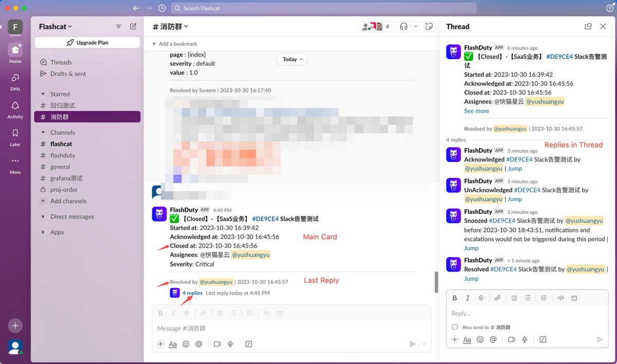
Task: Click the F workspace switcher tile
Action: pyautogui.click(x=15, y=27)
